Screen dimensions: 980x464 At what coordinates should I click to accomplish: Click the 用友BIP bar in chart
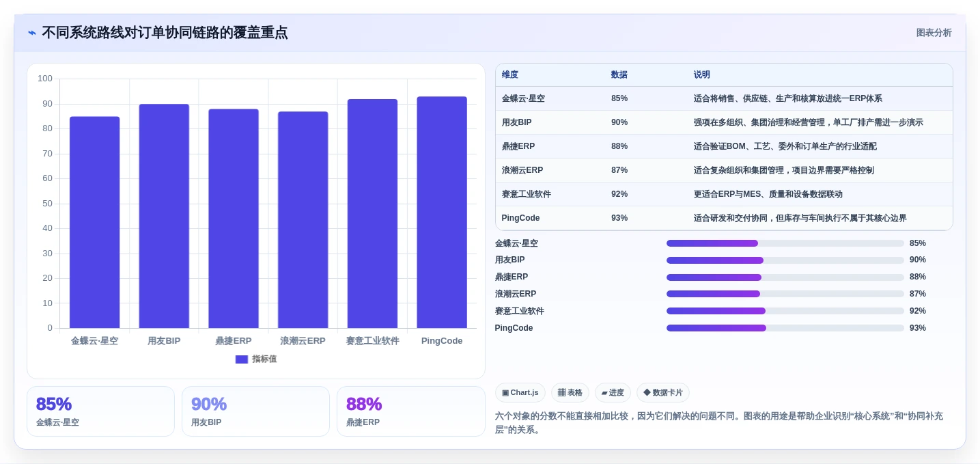pos(164,216)
